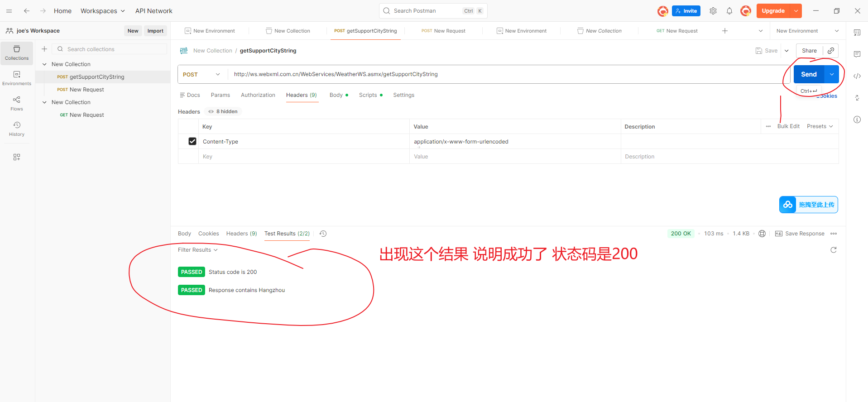
Task: Open response history clock icon
Action: pyautogui.click(x=323, y=234)
